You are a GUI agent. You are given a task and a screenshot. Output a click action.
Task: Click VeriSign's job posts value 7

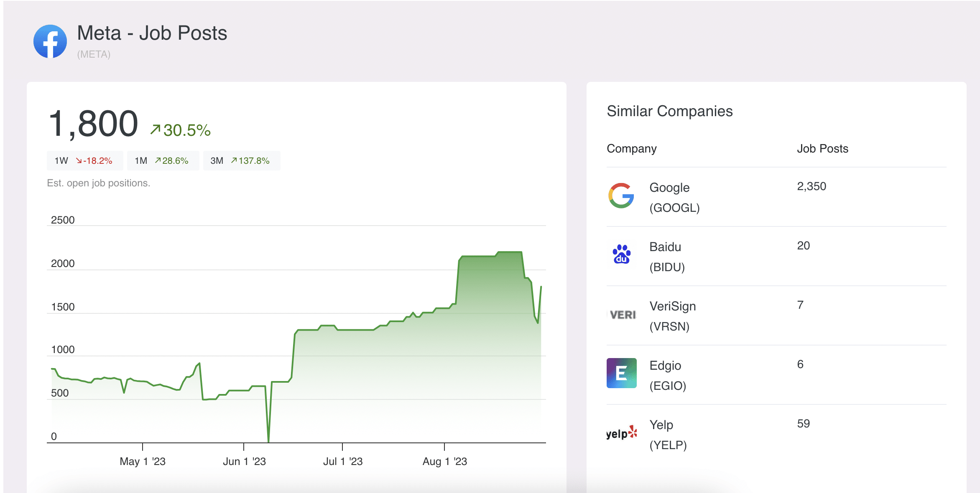800,305
